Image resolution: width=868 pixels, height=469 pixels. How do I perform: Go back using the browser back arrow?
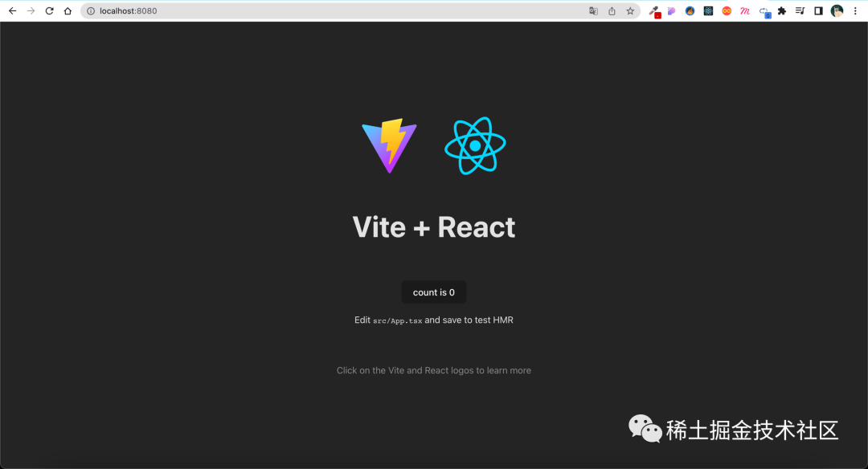coord(12,10)
